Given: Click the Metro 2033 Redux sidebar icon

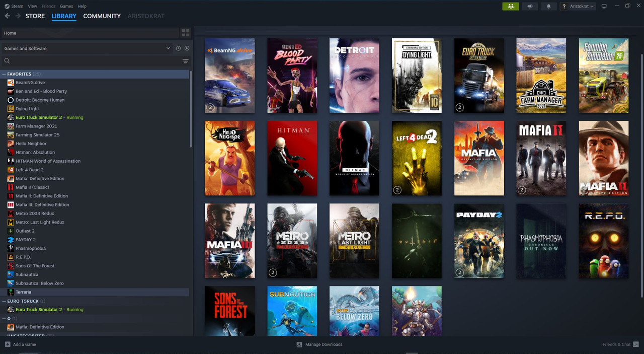Looking at the screenshot, I should pyautogui.click(x=11, y=214).
